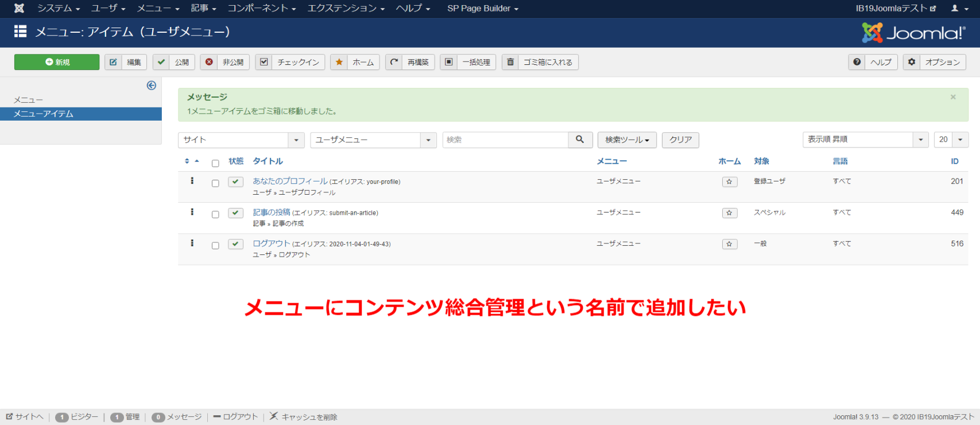Click the Joomla logo icon in top-left corner

(x=19, y=8)
